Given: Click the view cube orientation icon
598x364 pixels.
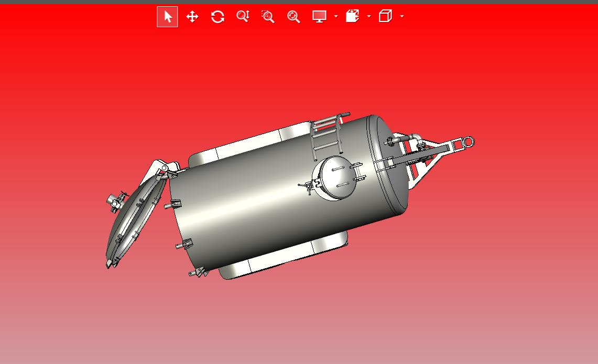Looking at the screenshot, I should (385, 16).
